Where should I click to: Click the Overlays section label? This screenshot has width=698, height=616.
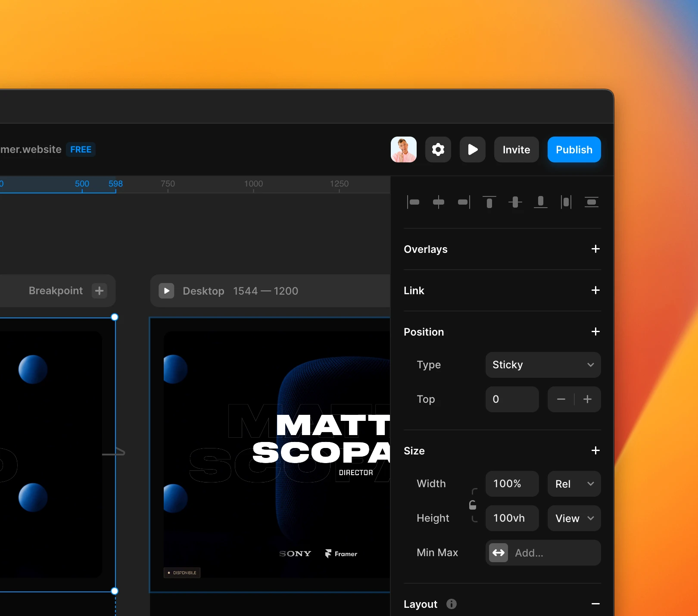(425, 249)
